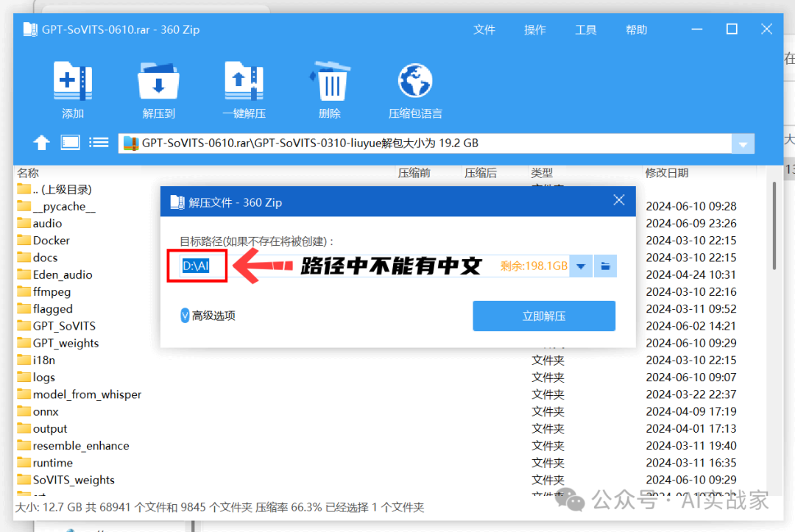The height and width of the screenshot is (532, 795).
Task: Open the 帮助 menu
Action: tap(636, 30)
